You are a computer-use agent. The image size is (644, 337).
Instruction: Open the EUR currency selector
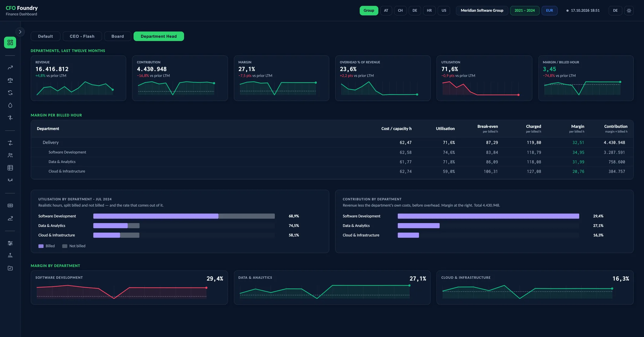click(x=549, y=10)
